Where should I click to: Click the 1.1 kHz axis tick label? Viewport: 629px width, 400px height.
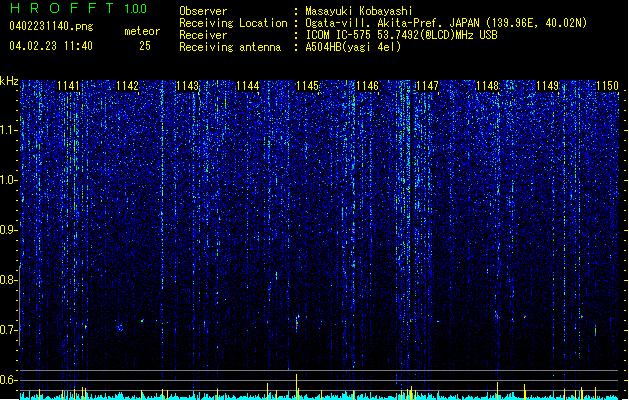9,130
